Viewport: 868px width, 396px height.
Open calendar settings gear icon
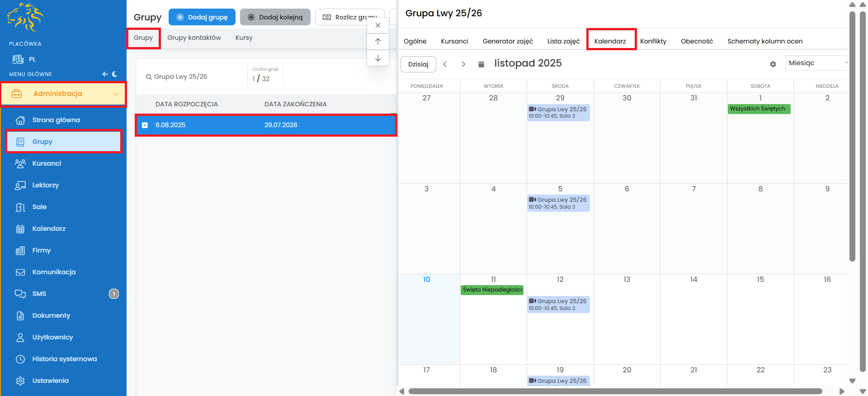(773, 64)
